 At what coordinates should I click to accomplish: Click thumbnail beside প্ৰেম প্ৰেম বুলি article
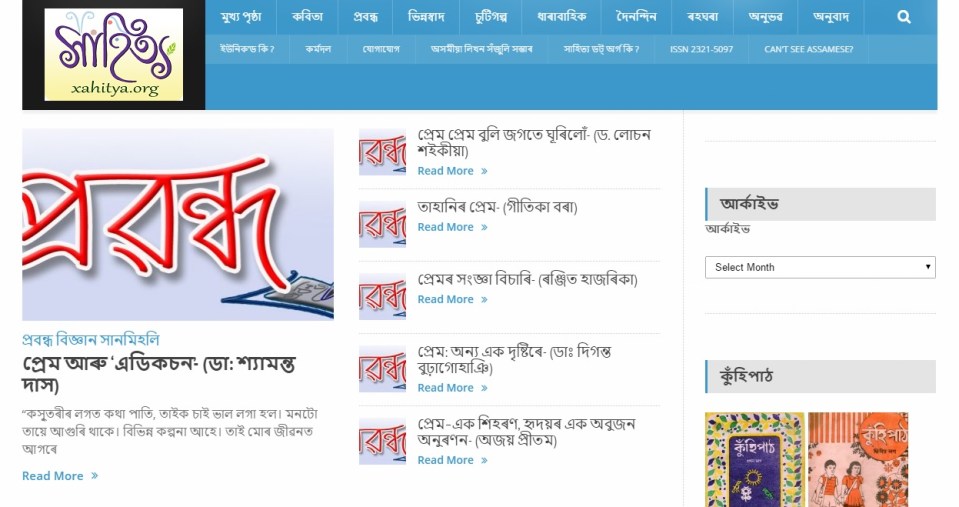pyautogui.click(x=382, y=152)
